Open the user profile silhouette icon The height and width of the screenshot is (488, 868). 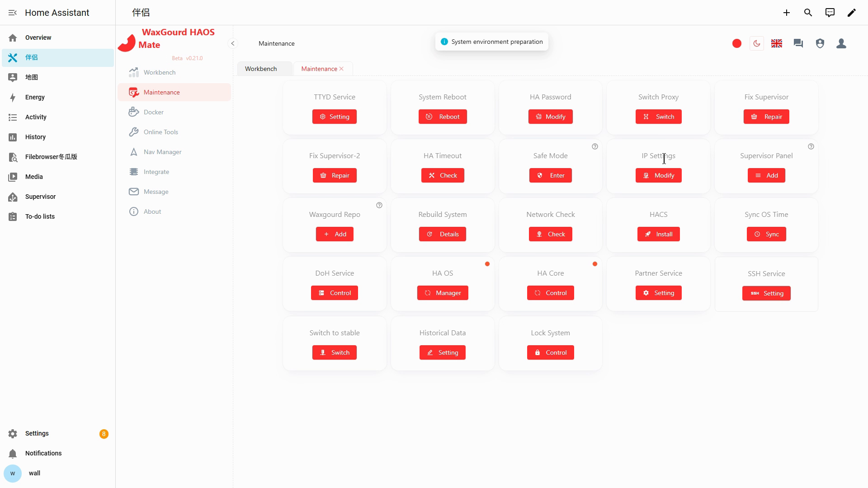click(841, 43)
